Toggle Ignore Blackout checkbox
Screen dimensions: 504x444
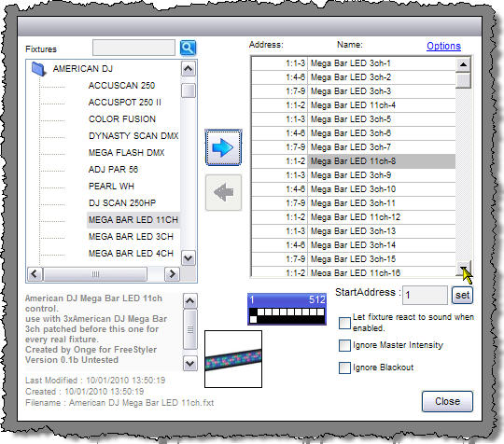pos(344,368)
